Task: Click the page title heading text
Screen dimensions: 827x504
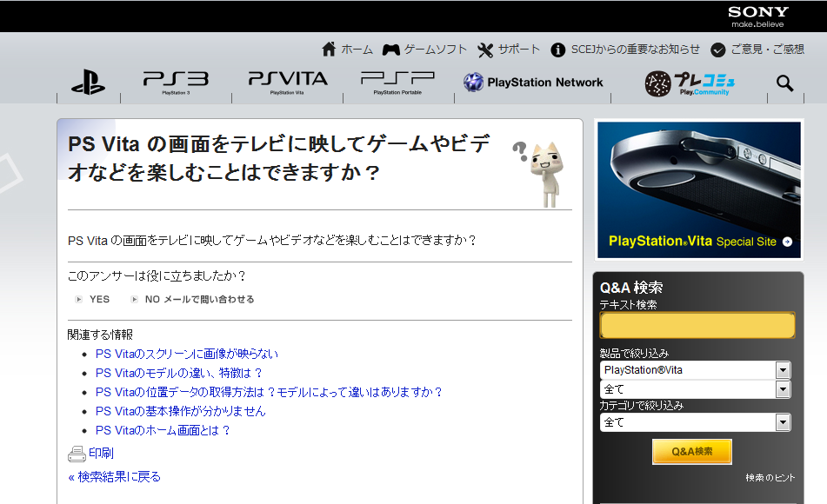Action: click(279, 158)
